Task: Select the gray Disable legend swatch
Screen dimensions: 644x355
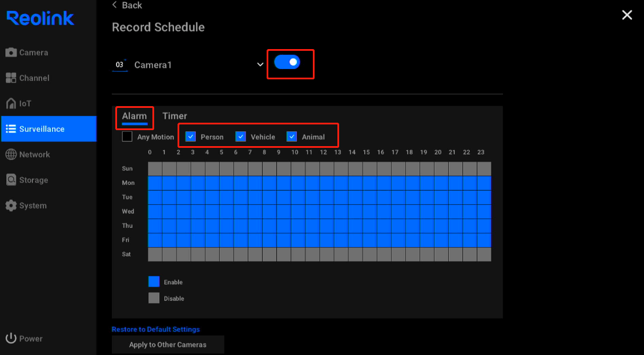Action: 154,298
